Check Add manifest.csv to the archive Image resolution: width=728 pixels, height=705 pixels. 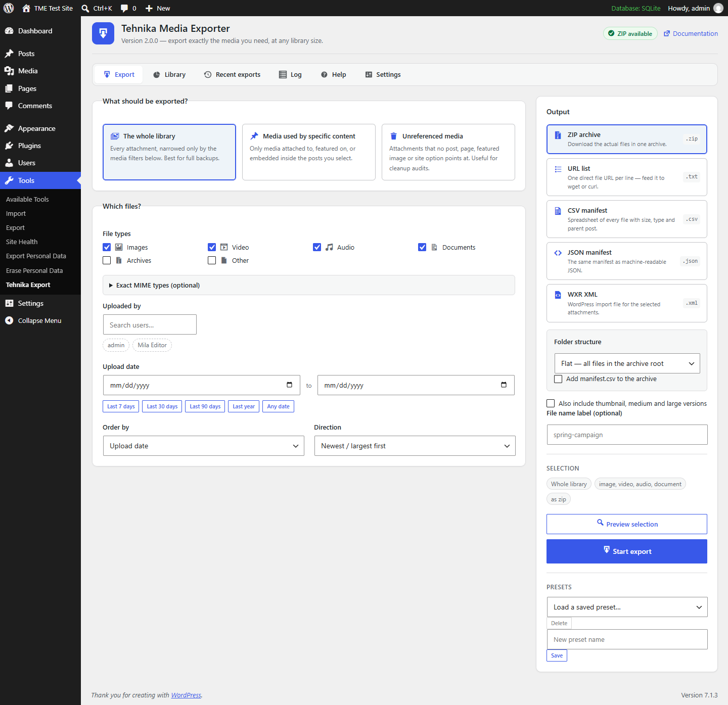[x=558, y=379]
